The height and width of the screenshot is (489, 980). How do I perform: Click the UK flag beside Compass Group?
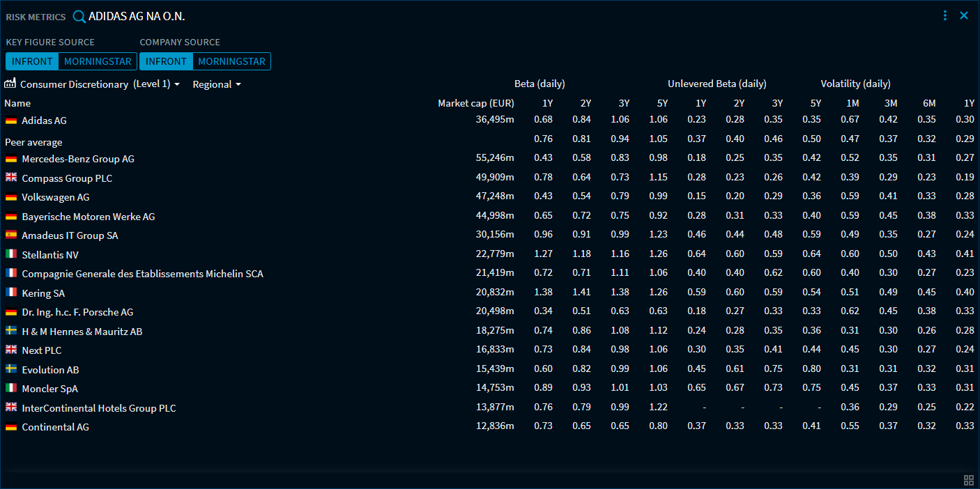pyautogui.click(x=11, y=178)
